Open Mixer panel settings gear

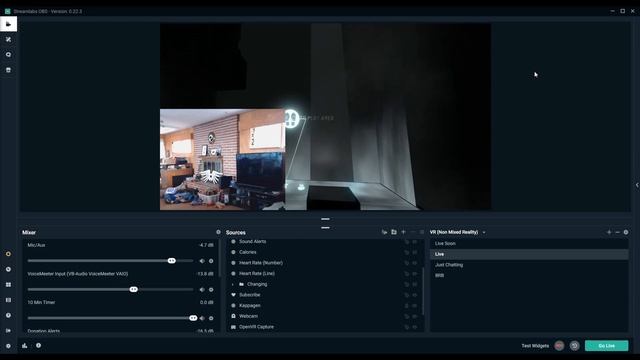tap(218, 232)
